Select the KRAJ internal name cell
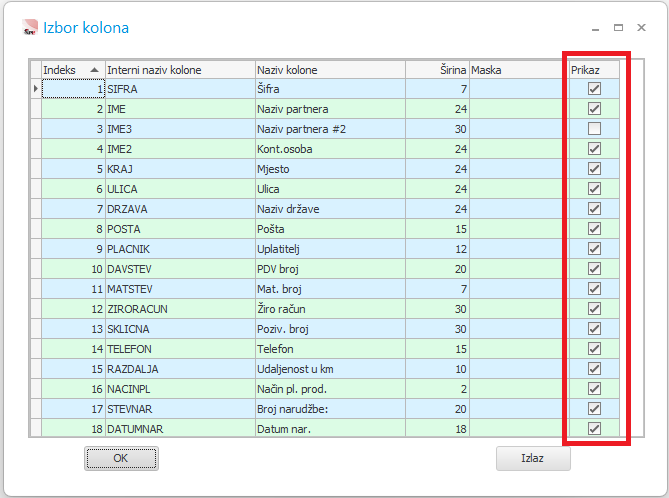Image resolution: width=669 pixels, height=498 pixels. pos(180,169)
